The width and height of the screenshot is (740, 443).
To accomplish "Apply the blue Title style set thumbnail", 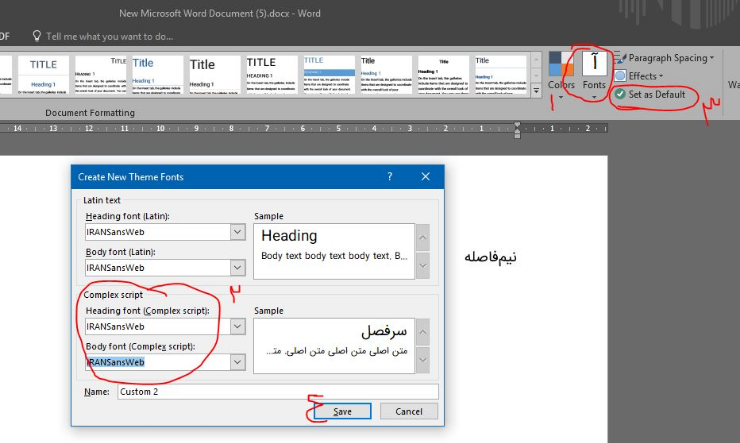I will [158, 75].
